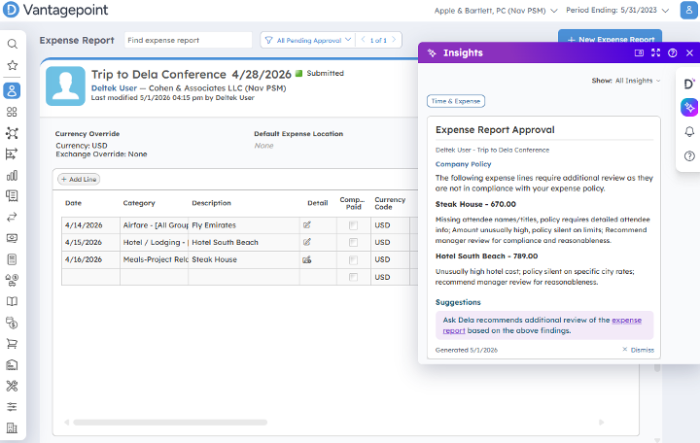Toggle Company Paid checkbox in empty row
Image resolution: width=700 pixels, height=443 pixels.
coord(353,277)
